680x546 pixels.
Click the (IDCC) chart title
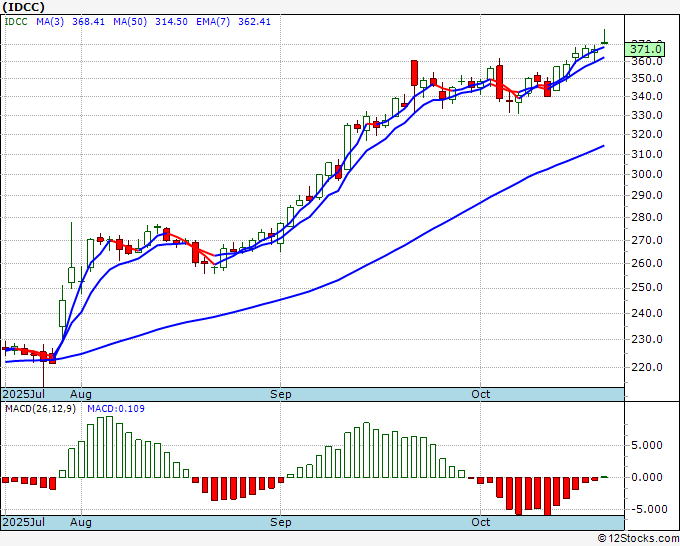click(x=24, y=7)
